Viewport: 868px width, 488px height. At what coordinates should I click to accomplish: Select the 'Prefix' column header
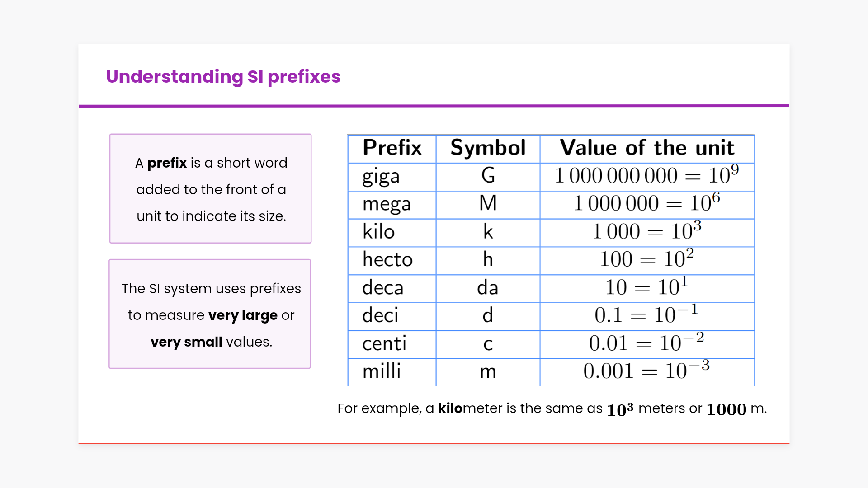[392, 148]
